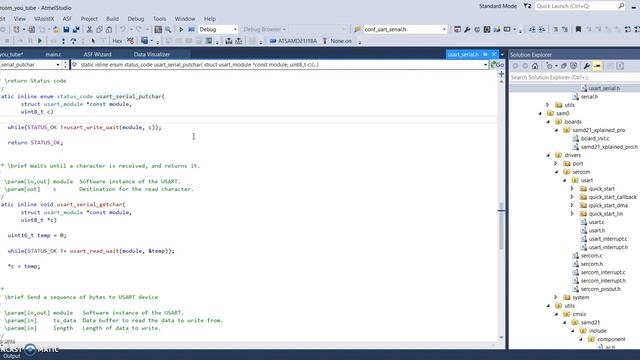Click the Cut scissors icon
640x360 pixels.
click(89, 29)
